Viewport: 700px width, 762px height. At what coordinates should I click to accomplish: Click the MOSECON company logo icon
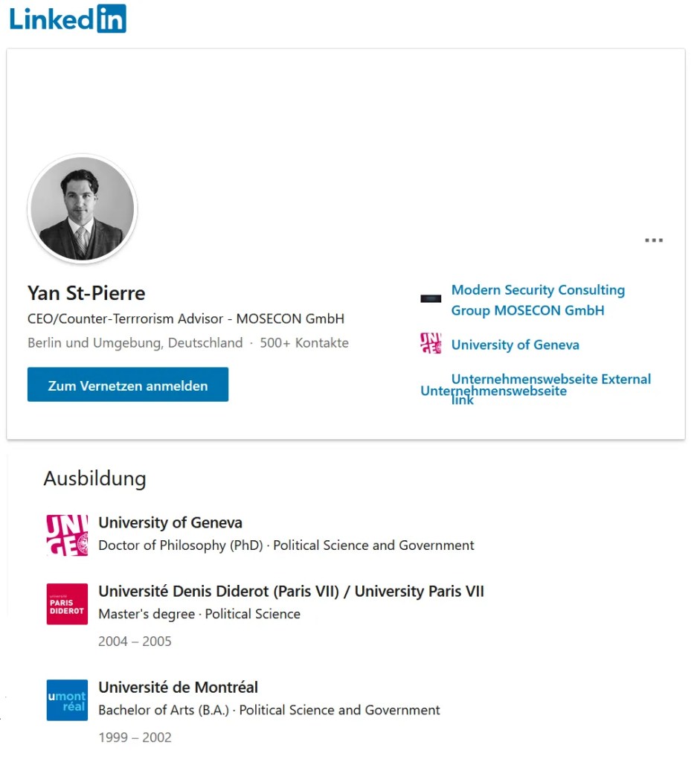431,298
